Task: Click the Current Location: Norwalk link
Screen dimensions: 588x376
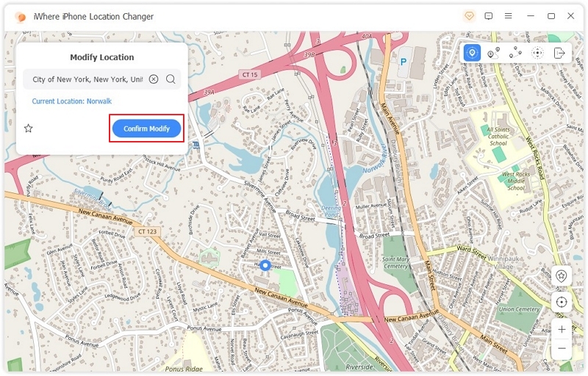Action: pos(72,101)
